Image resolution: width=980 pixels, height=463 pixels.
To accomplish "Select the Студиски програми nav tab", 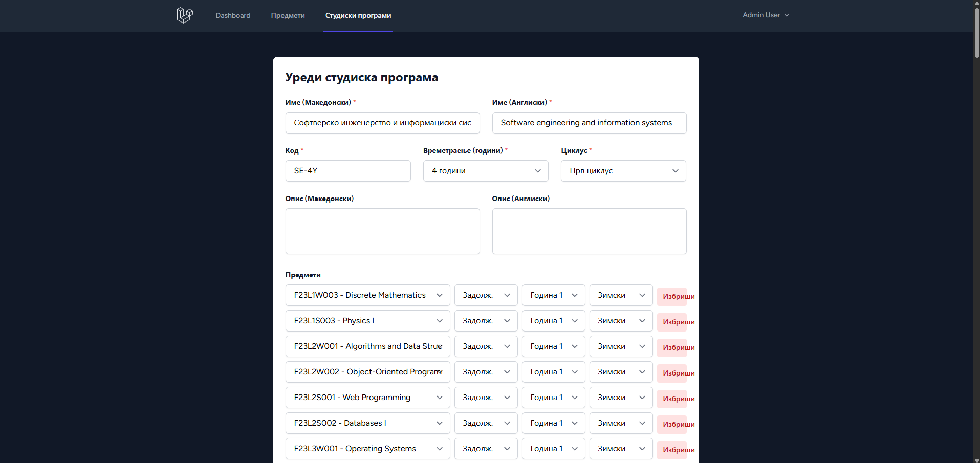I will (358, 16).
